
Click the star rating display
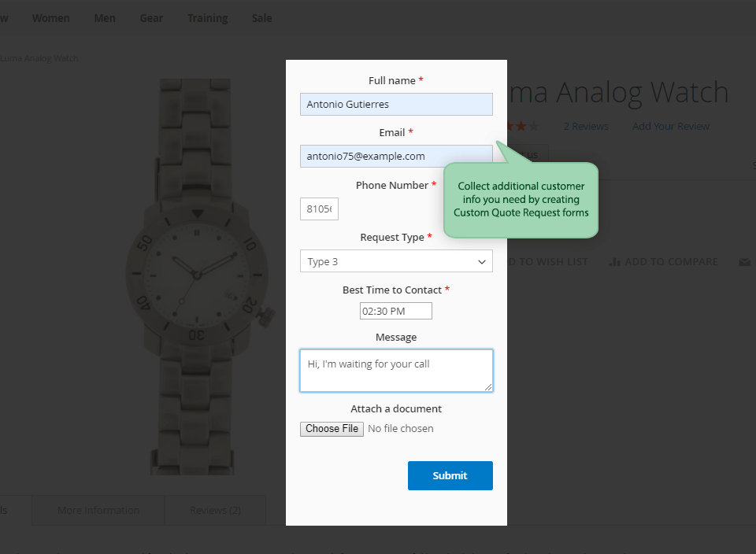523,126
